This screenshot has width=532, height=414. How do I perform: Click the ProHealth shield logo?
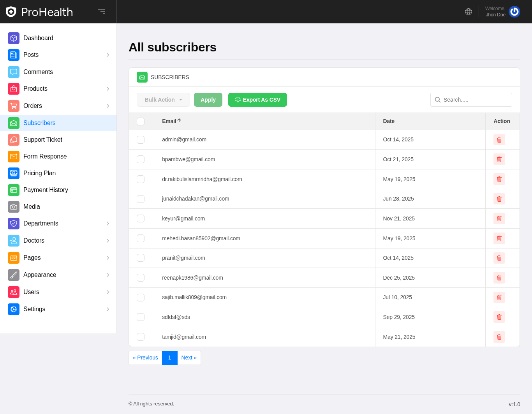click(x=11, y=12)
